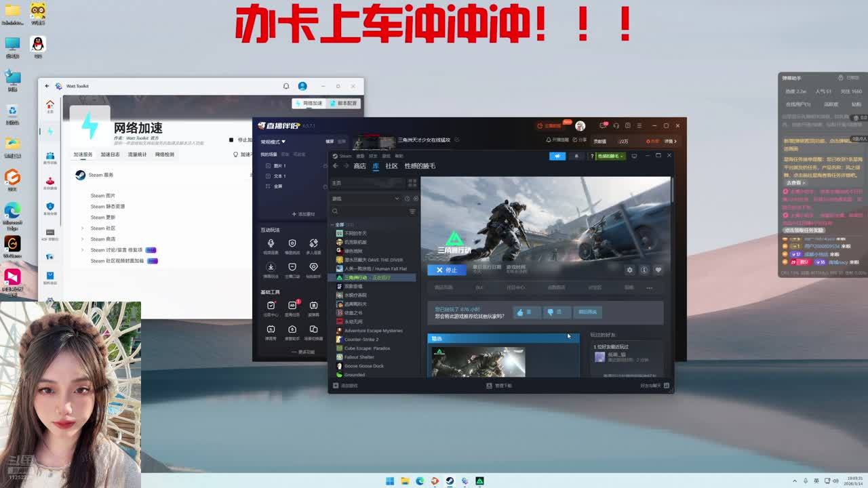
Task: Click 添加素材 in the scene panel
Action: [x=303, y=214]
